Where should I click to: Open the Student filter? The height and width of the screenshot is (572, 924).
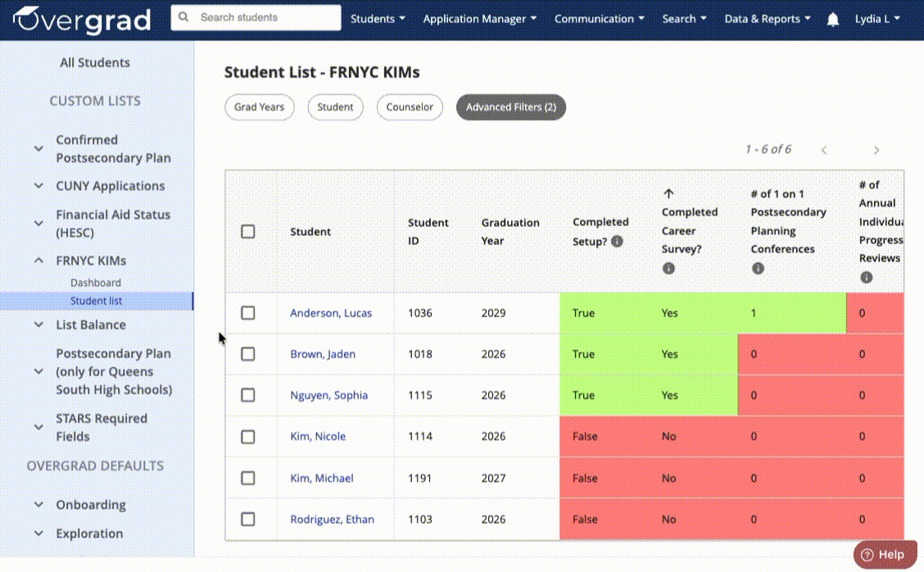[x=335, y=107]
